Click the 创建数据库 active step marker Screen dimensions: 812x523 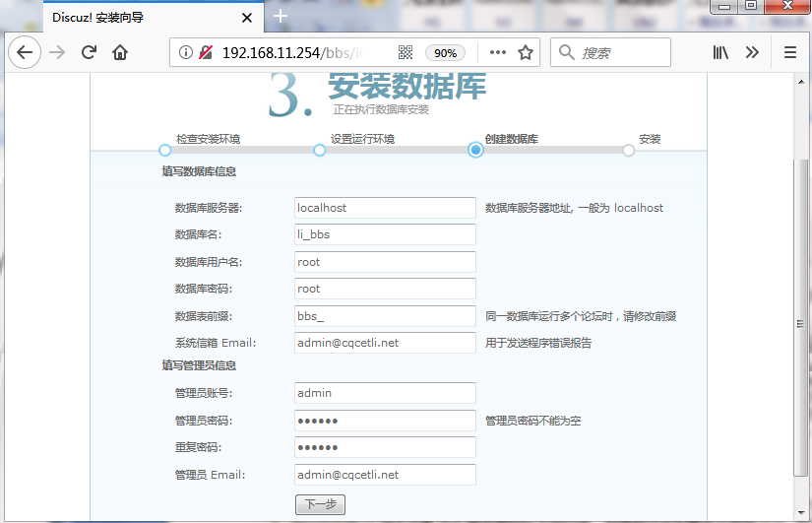(475, 150)
